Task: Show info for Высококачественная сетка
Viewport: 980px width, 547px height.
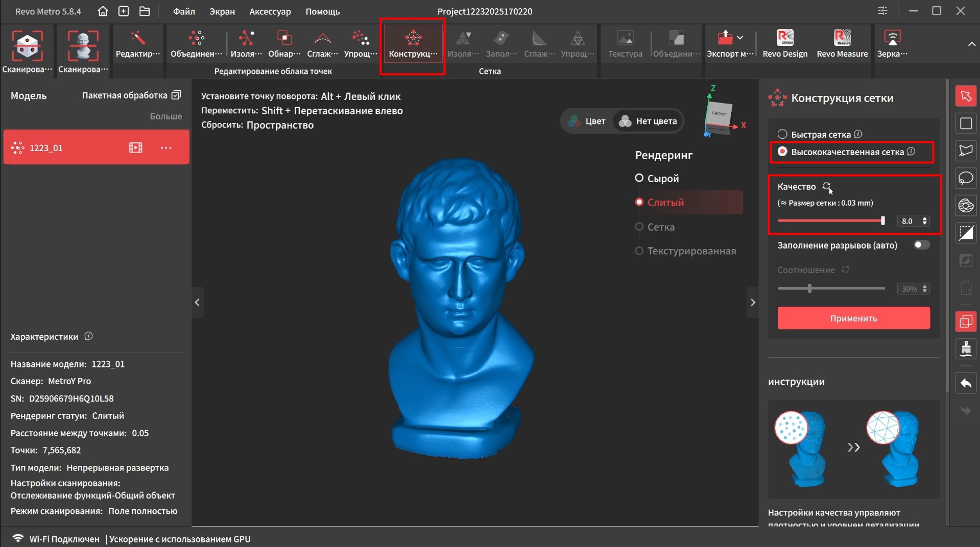Action: [x=911, y=152]
